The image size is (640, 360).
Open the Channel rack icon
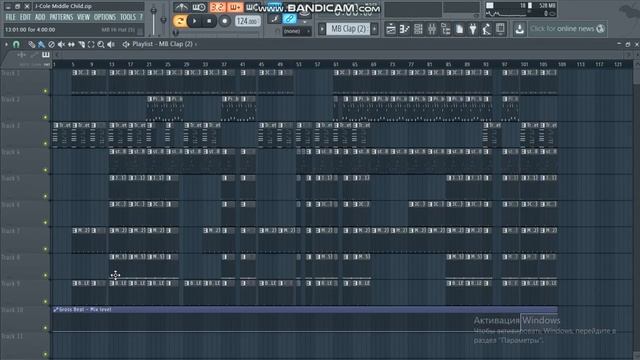point(418,29)
